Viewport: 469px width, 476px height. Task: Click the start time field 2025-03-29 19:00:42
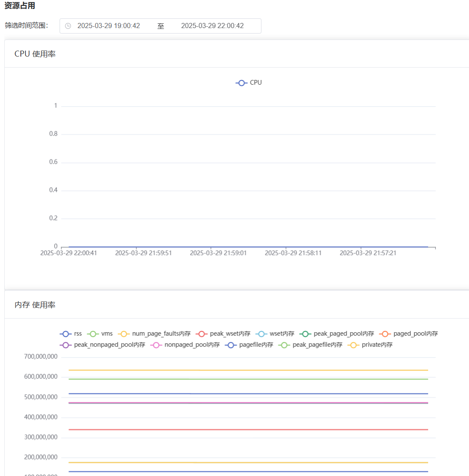pos(108,26)
